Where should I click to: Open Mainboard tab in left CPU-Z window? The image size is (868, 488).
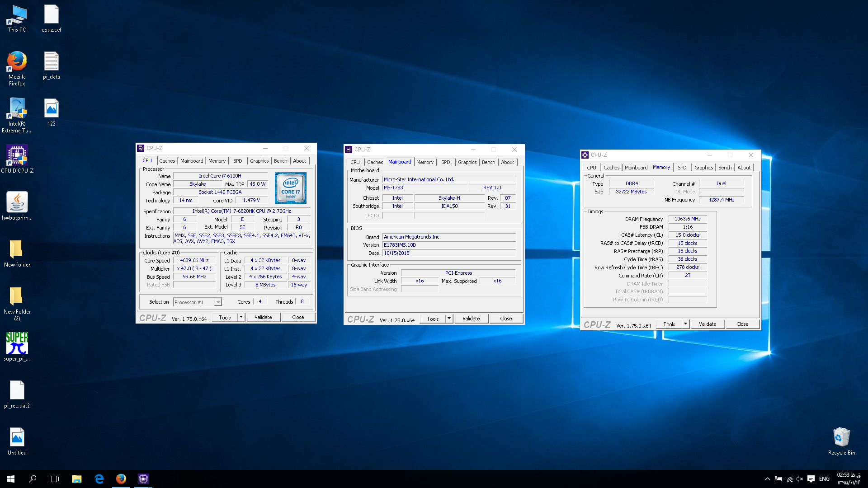click(192, 161)
